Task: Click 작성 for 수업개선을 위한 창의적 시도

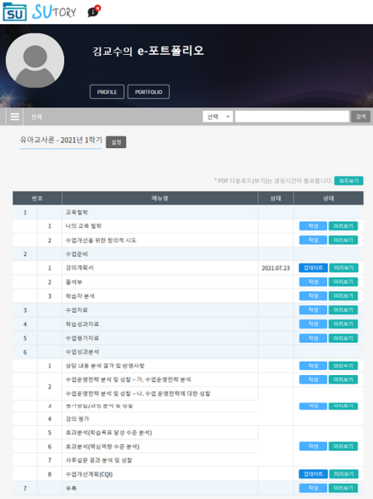Action: (313, 240)
